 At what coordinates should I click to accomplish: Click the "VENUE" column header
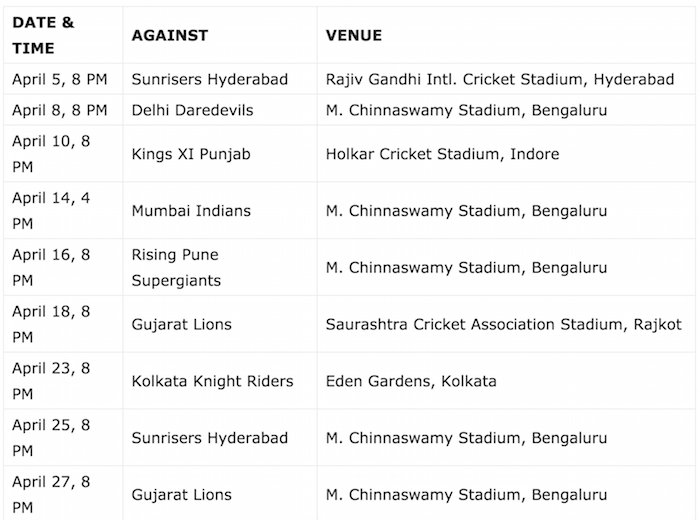click(x=354, y=35)
